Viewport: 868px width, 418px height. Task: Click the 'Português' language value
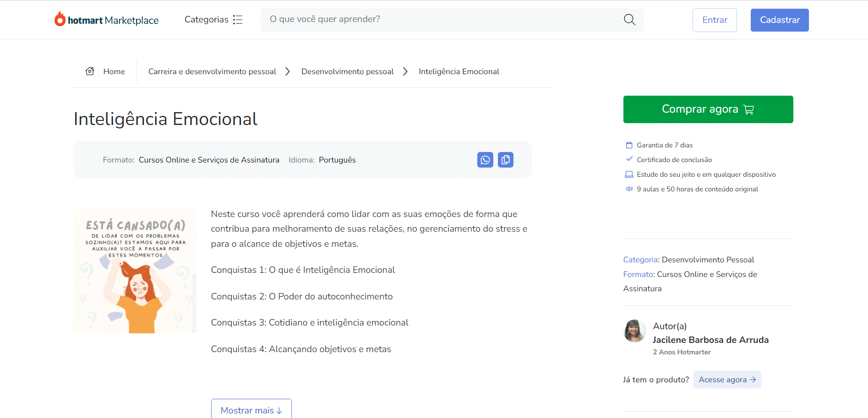click(x=337, y=160)
